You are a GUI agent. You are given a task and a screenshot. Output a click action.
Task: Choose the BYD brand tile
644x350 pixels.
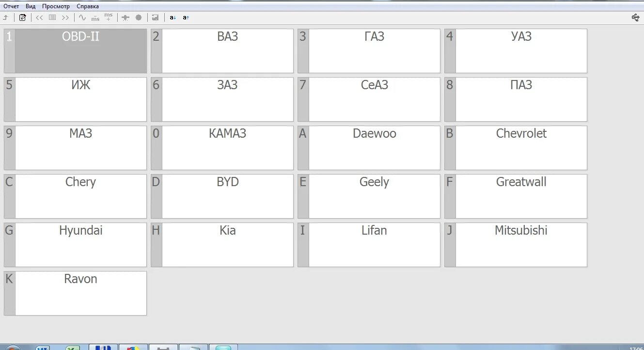click(222, 196)
